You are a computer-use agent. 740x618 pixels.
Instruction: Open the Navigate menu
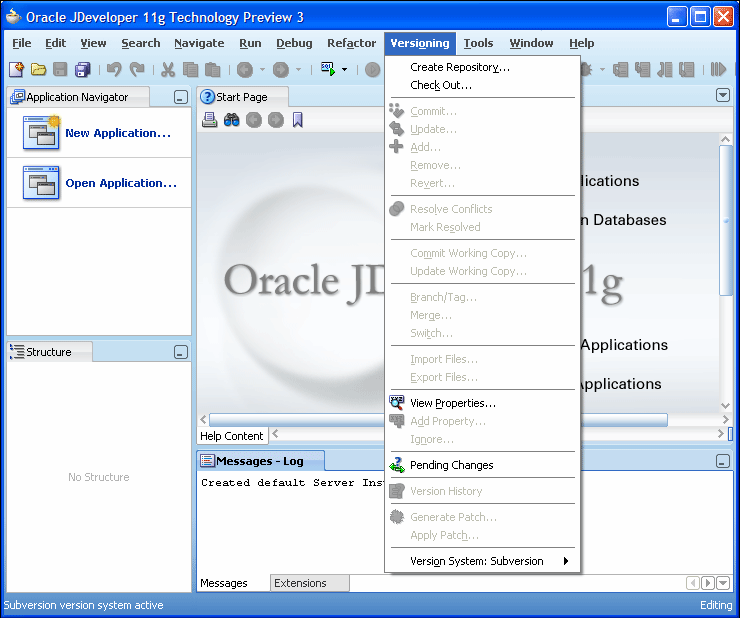[x=199, y=43]
